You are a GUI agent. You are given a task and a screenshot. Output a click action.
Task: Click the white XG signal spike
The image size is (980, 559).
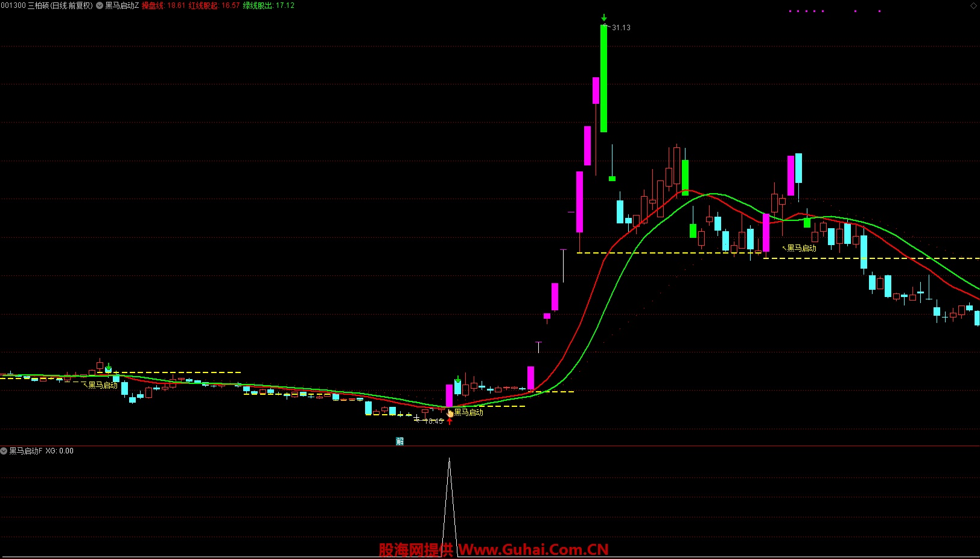(x=449, y=506)
